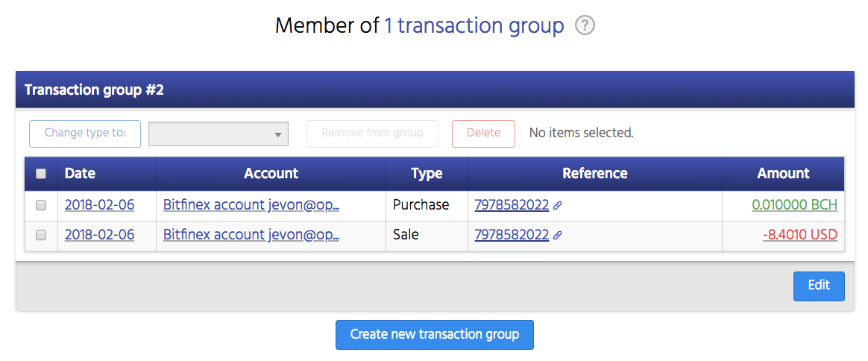
Task: Click link icon beside Sale reference
Action: point(557,235)
